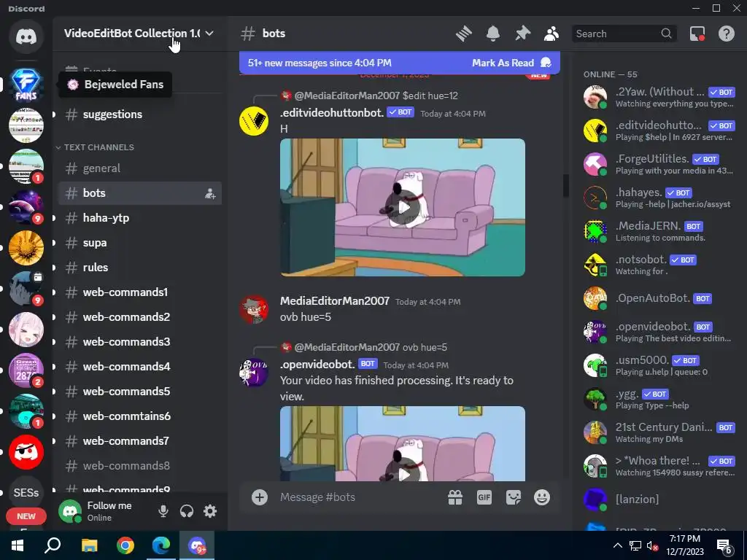This screenshot has width=747, height=560.
Task: Open the rules channel
Action: 140,267
